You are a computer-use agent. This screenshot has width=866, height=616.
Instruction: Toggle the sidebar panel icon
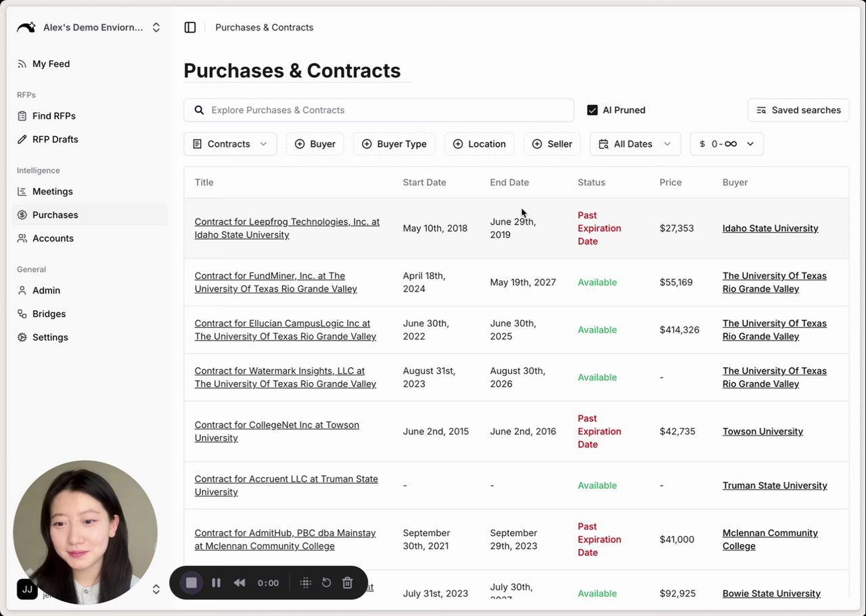coord(190,28)
